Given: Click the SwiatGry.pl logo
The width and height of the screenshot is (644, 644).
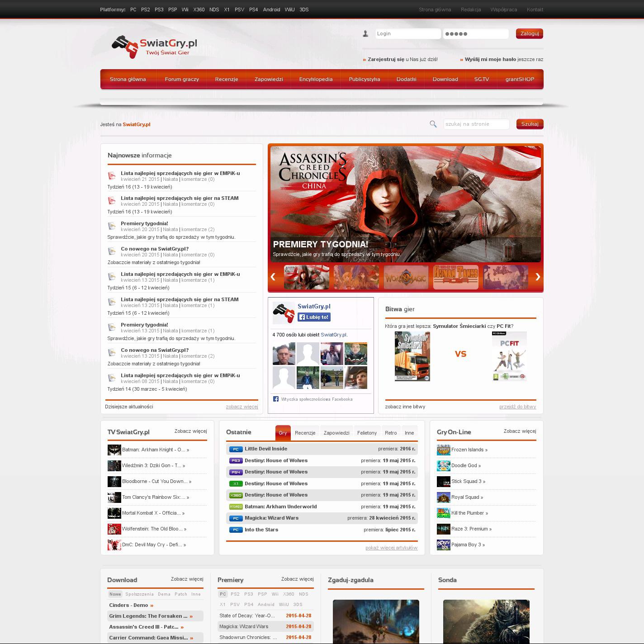Looking at the screenshot, I should 154,47.
